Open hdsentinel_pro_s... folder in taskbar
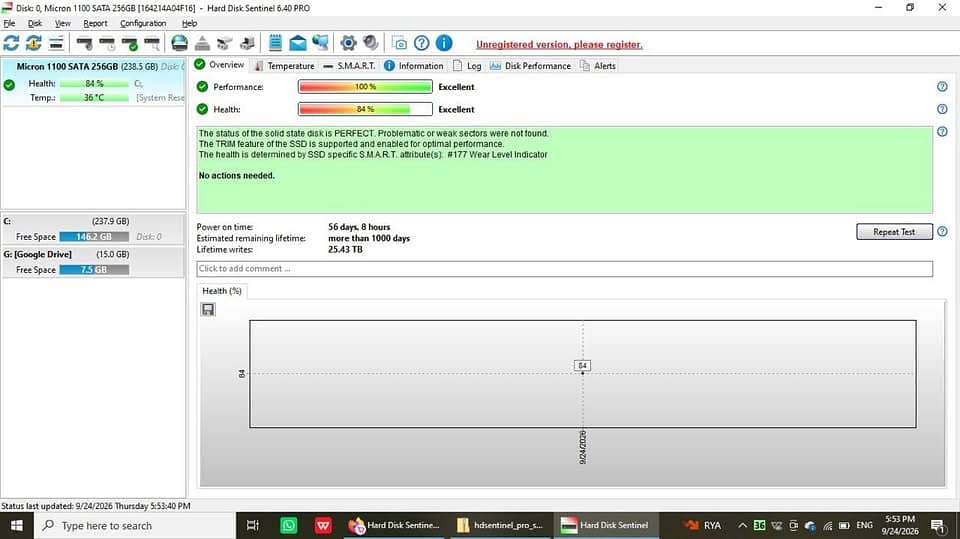960x539 pixels. click(500, 526)
